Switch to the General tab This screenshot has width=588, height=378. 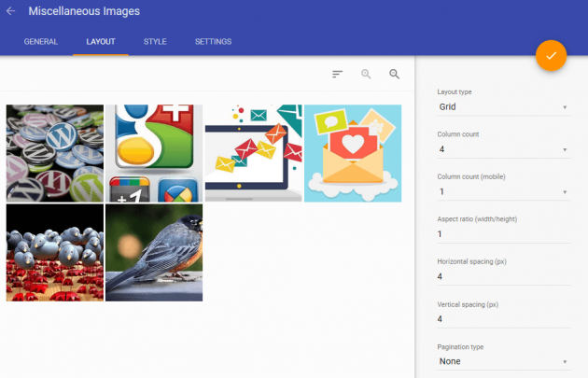(41, 42)
